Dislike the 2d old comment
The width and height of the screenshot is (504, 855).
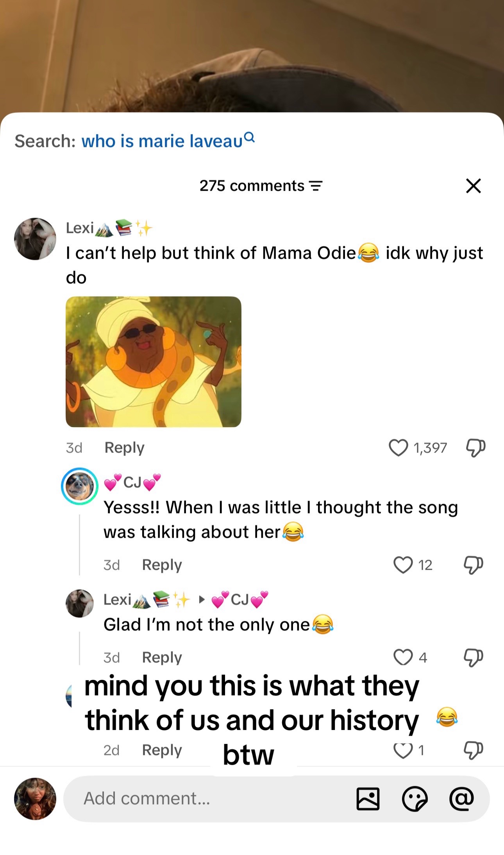(474, 750)
